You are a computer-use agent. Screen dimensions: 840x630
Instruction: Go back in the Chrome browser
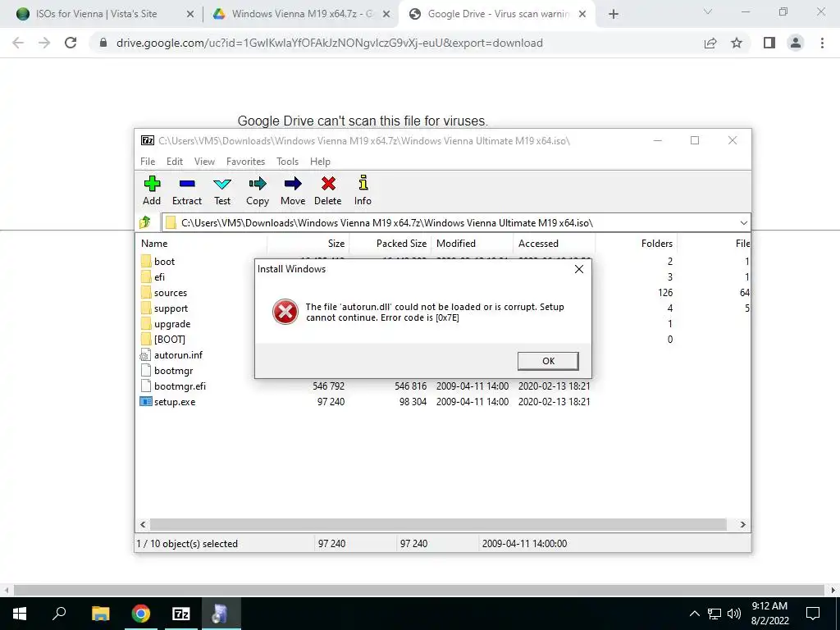pos(18,43)
